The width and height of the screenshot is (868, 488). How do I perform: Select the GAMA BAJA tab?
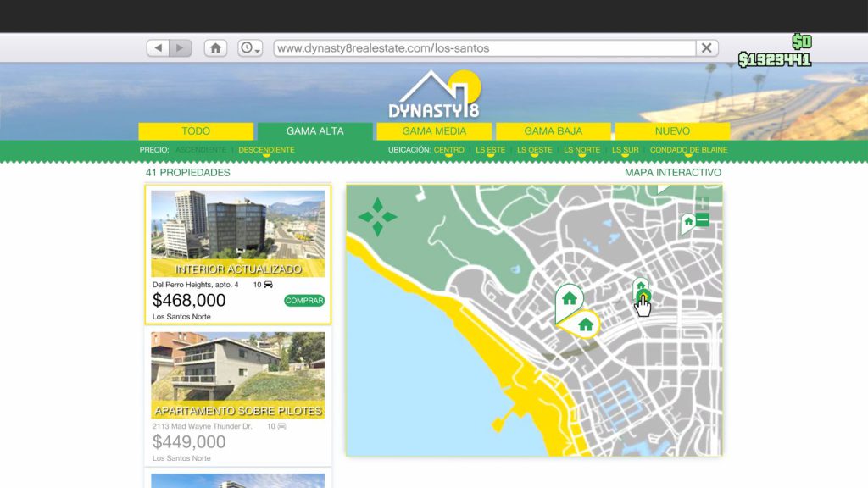pyautogui.click(x=553, y=131)
